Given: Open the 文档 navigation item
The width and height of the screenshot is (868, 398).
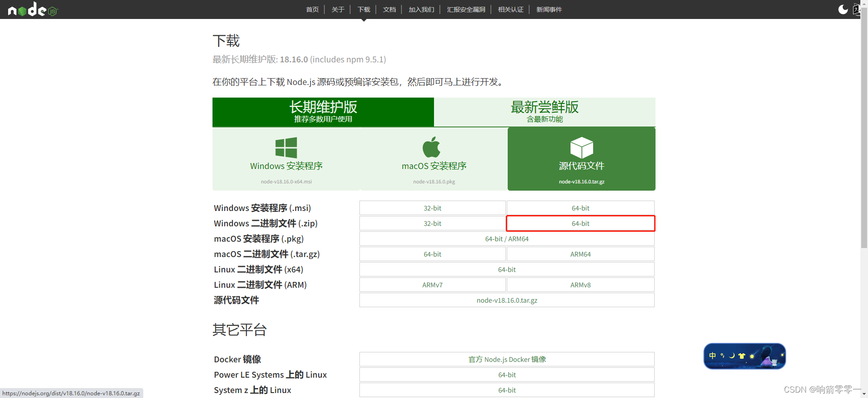Looking at the screenshot, I should pos(389,9).
